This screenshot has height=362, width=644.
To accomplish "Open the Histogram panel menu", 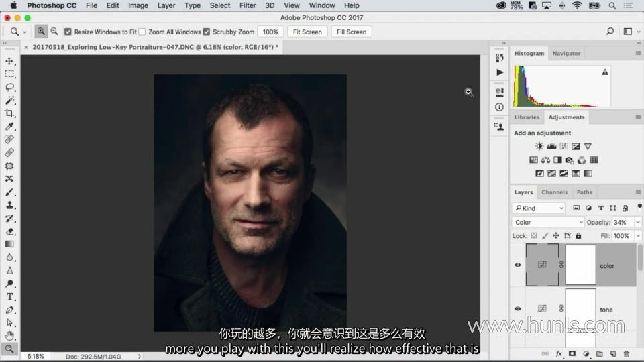I will [638, 53].
